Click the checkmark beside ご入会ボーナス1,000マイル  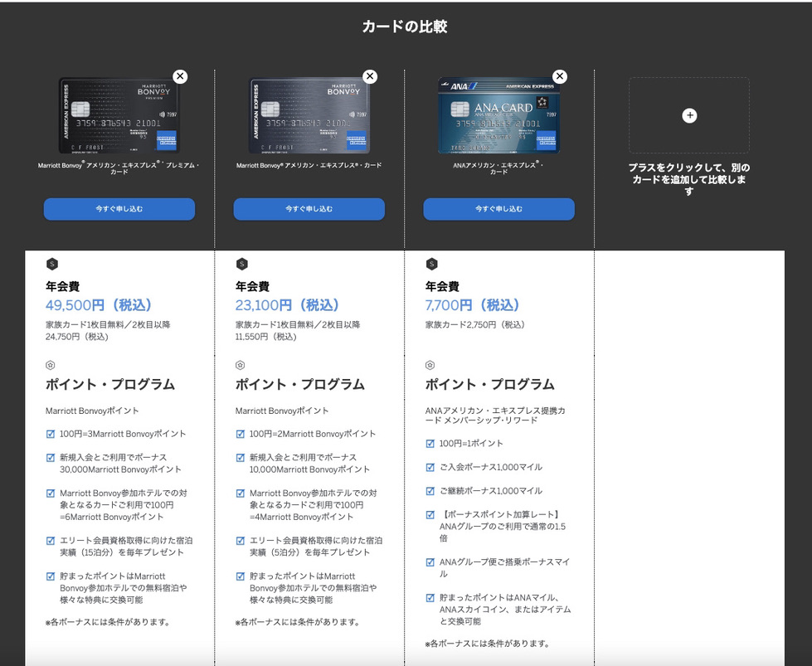click(x=430, y=468)
